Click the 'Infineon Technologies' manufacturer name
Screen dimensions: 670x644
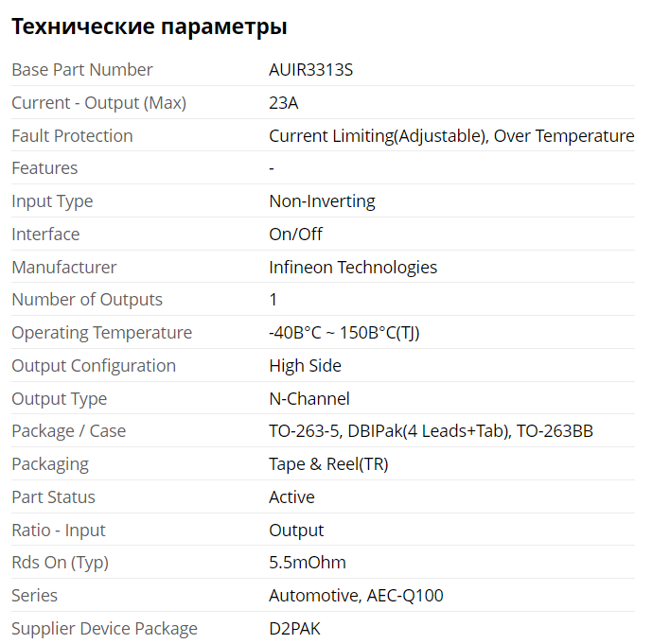coord(353,268)
